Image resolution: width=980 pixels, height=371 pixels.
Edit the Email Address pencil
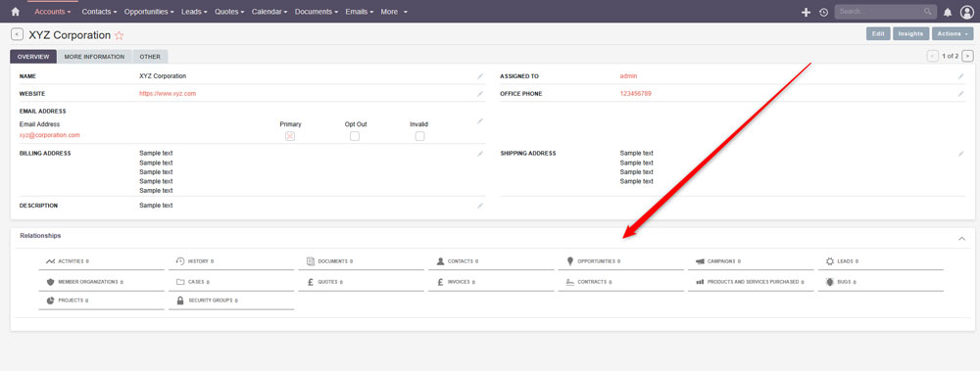(x=480, y=121)
